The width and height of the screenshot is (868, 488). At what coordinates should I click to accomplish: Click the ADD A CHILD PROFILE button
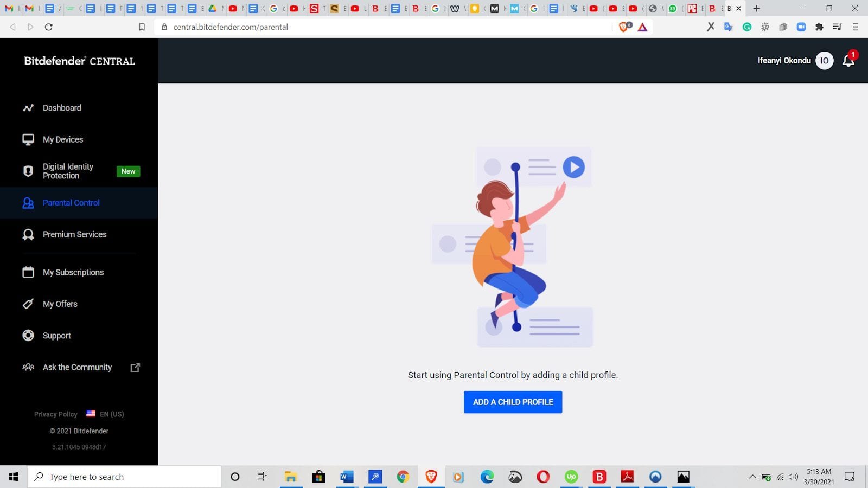tap(513, 402)
